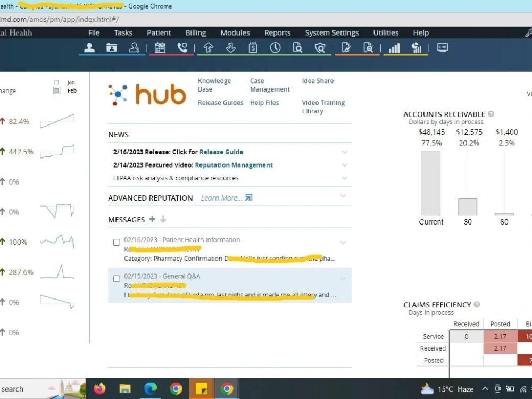
Task: Click the Current accounts receivable bar
Action: (431, 183)
